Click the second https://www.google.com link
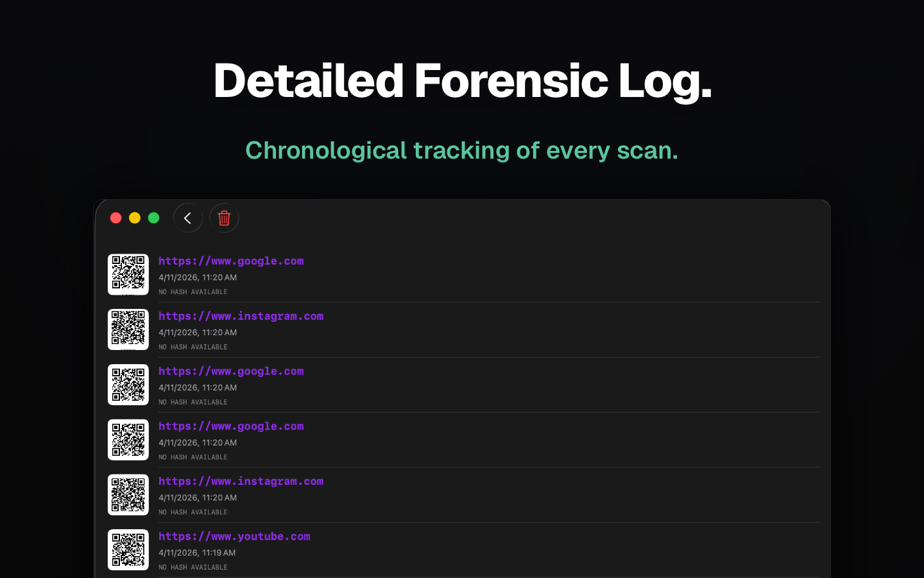 click(231, 371)
